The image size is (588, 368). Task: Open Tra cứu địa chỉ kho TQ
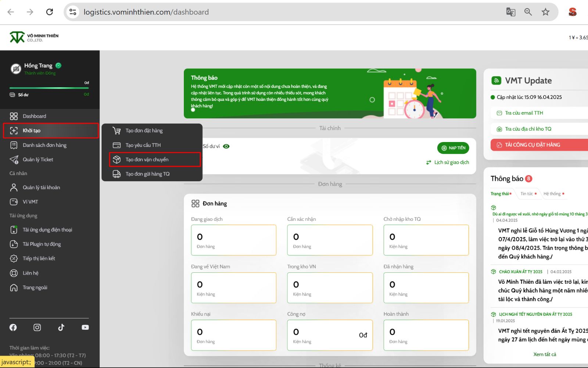tap(528, 129)
